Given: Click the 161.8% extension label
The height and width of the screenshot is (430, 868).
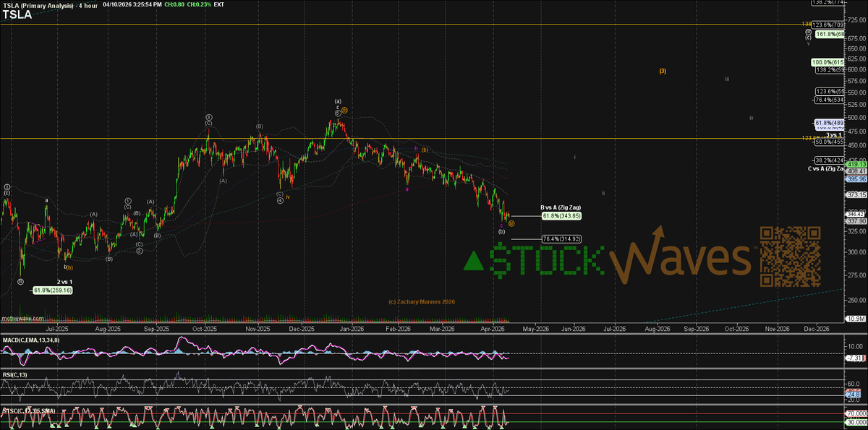Looking at the screenshot, I should point(830,33).
